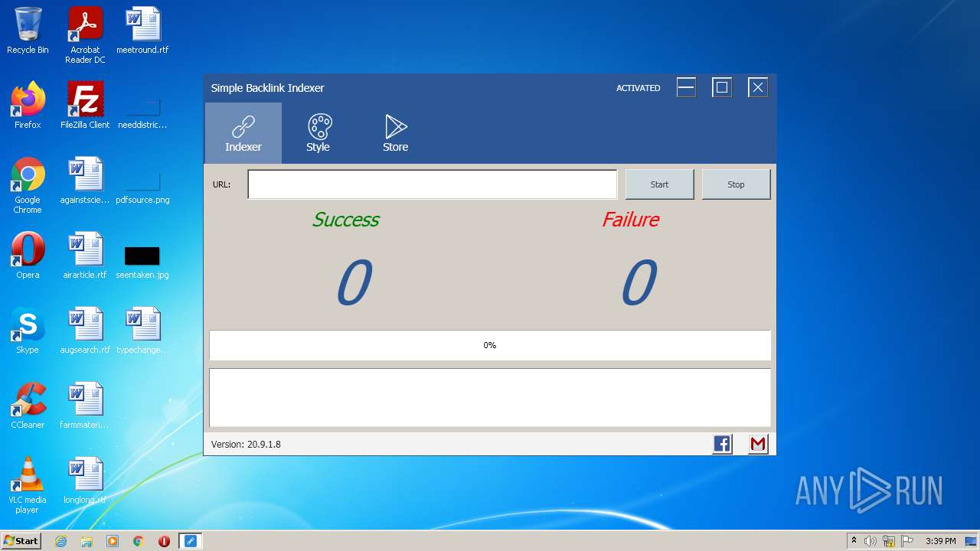Open the Windows Start menu
980x551 pixels.
point(21,541)
